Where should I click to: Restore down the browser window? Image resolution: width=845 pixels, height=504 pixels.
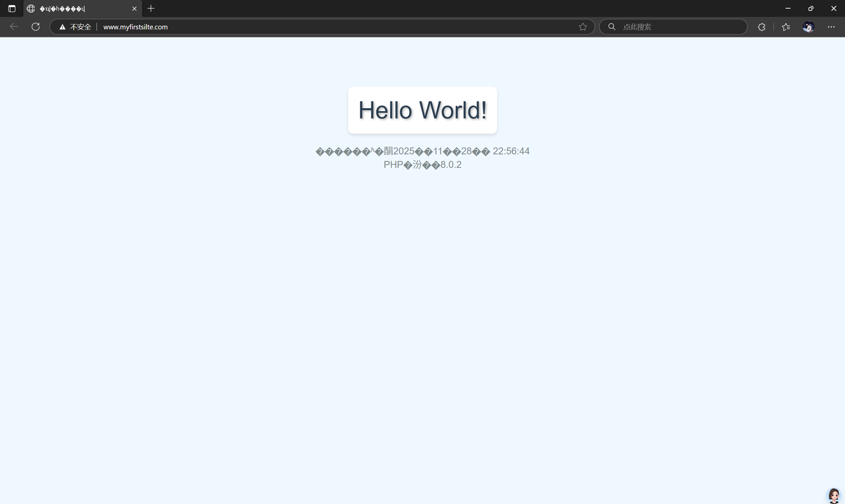coord(811,8)
